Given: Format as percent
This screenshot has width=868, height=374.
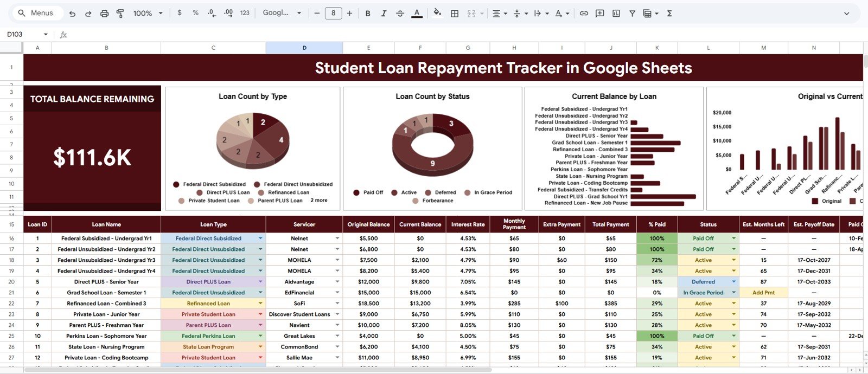Looking at the screenshot, I should pos(196,13).
